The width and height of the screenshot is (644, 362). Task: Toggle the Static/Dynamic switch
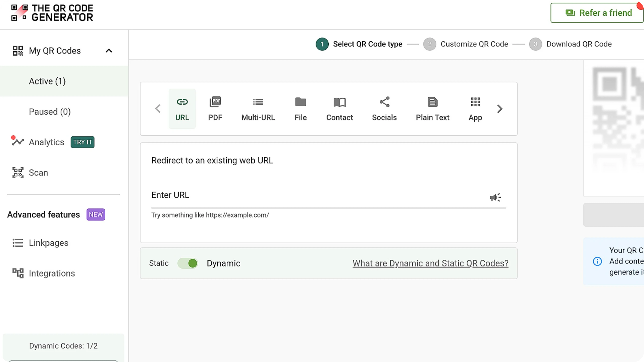tap(188, 263)
